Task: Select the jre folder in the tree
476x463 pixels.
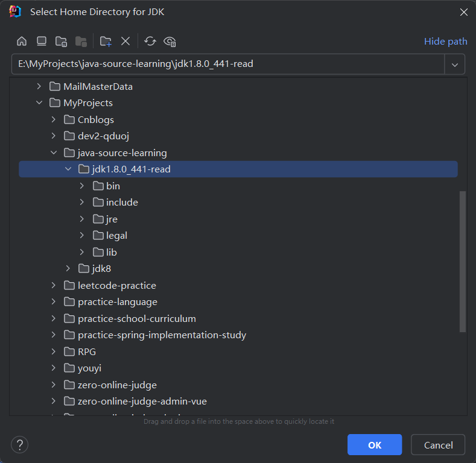Action: pyautogui.click(x=112, y=219)
